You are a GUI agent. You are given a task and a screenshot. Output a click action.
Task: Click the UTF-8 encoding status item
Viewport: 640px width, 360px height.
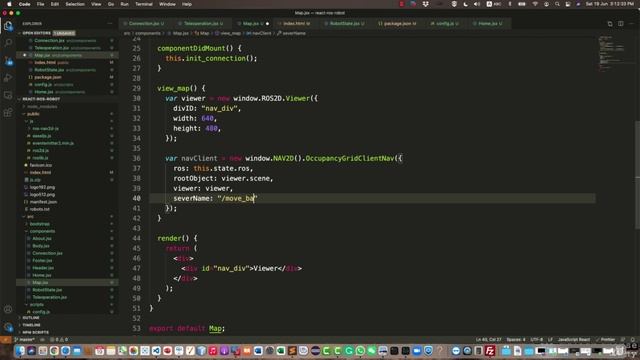(536, 340)
